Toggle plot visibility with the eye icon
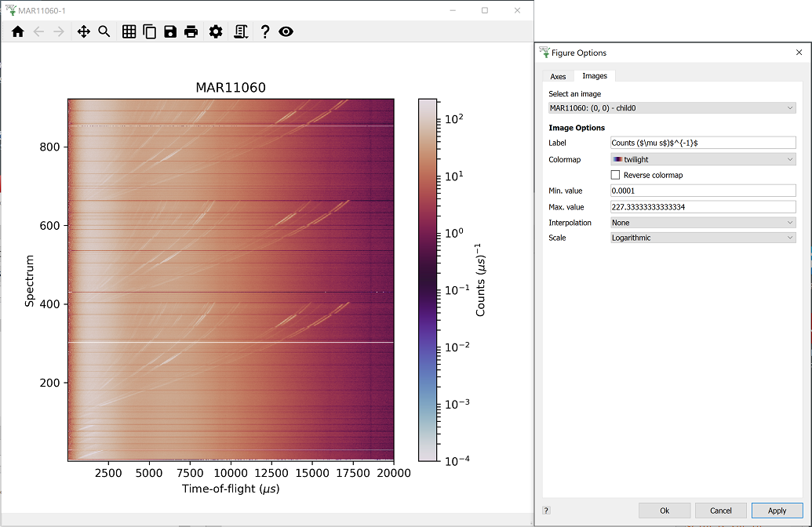Viewport: 812px width, 527px height. (x=286, y=31)
